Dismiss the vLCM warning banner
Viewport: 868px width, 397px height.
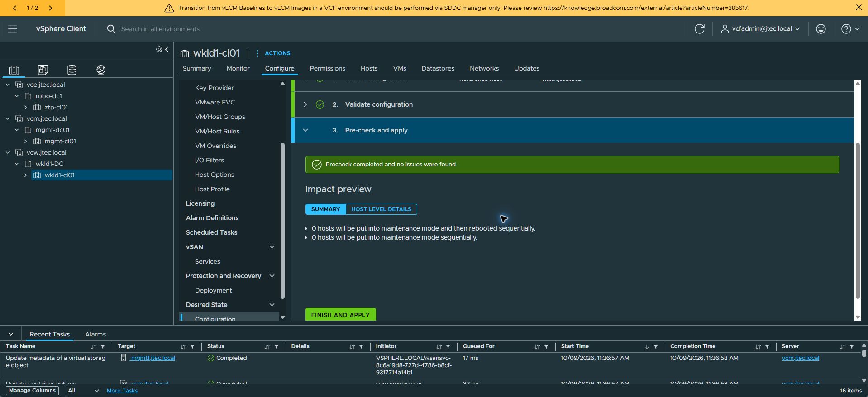[858, 8]
